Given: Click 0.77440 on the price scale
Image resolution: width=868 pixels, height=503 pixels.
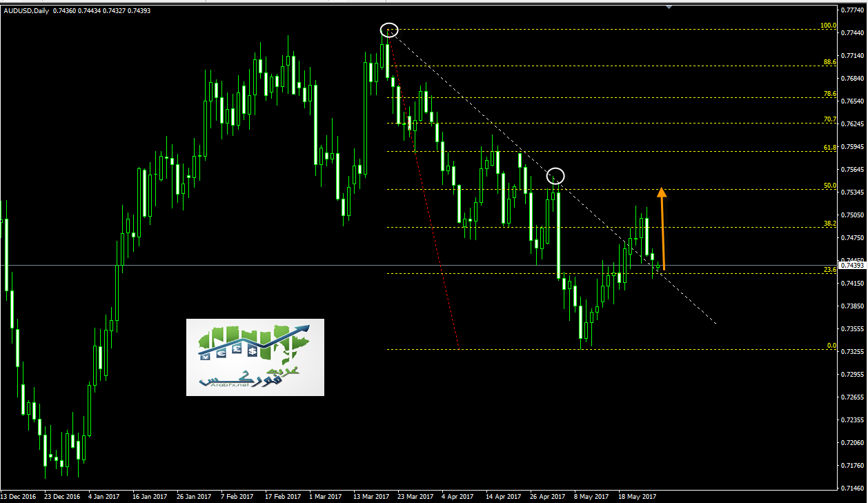Looking at the screenshot, I should pos(854,33).
